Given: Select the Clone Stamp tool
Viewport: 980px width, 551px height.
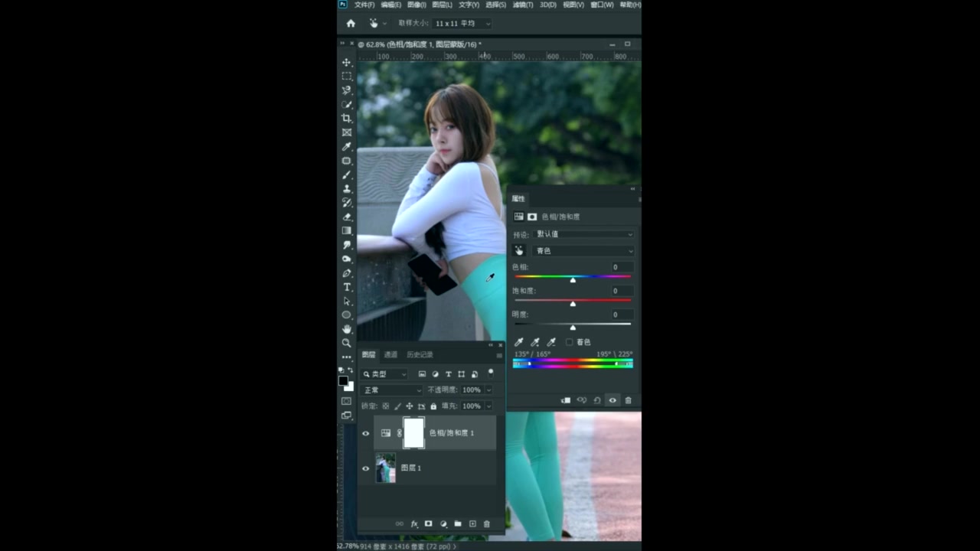Looking at the screenshot, I should (346, 187).
